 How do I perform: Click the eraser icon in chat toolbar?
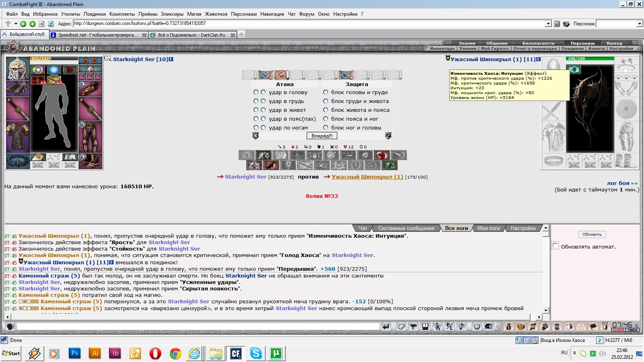(401, 327)
